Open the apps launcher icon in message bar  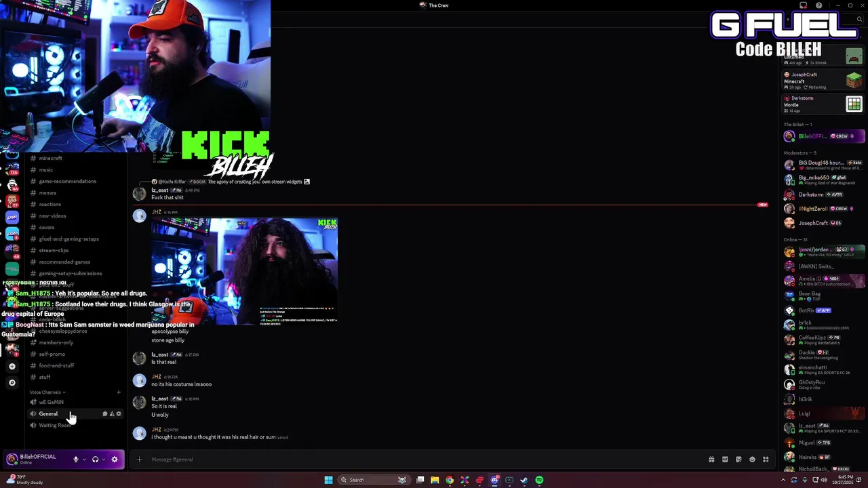[766, 460]
